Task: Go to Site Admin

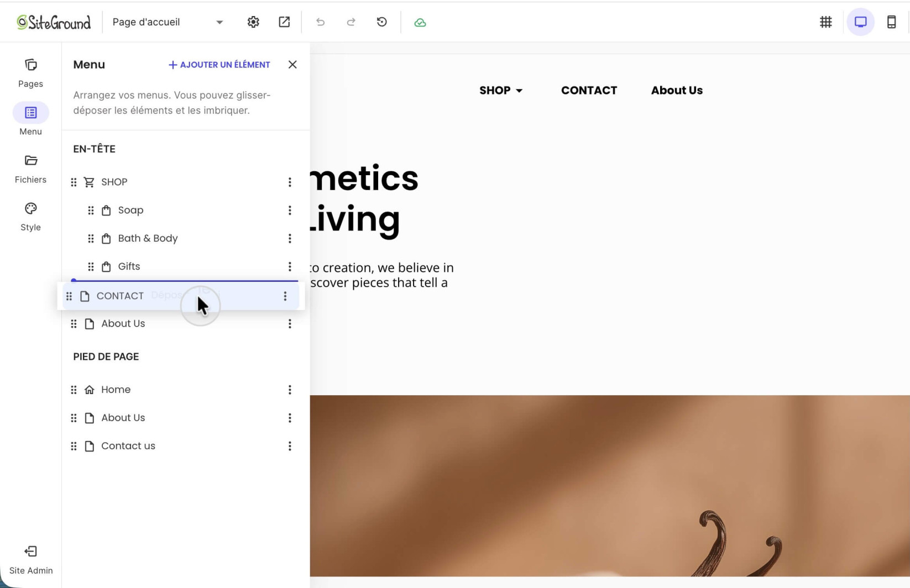Action: (31, 560)
